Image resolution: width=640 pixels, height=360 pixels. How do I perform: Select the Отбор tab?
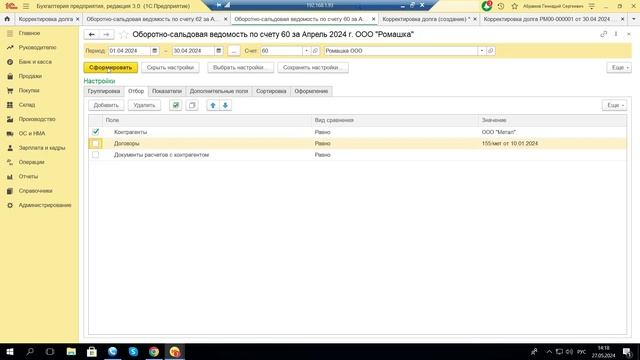tap(136, 91)
